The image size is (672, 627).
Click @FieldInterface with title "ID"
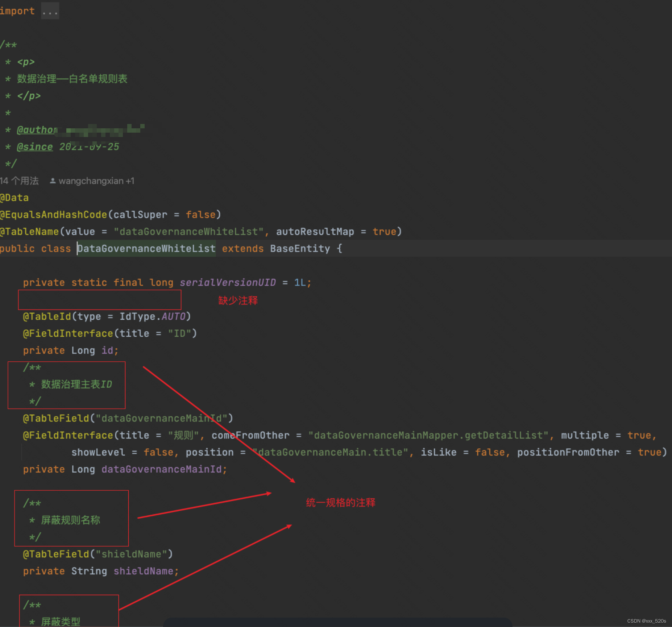pyautogui.click(x=110, y=333)
